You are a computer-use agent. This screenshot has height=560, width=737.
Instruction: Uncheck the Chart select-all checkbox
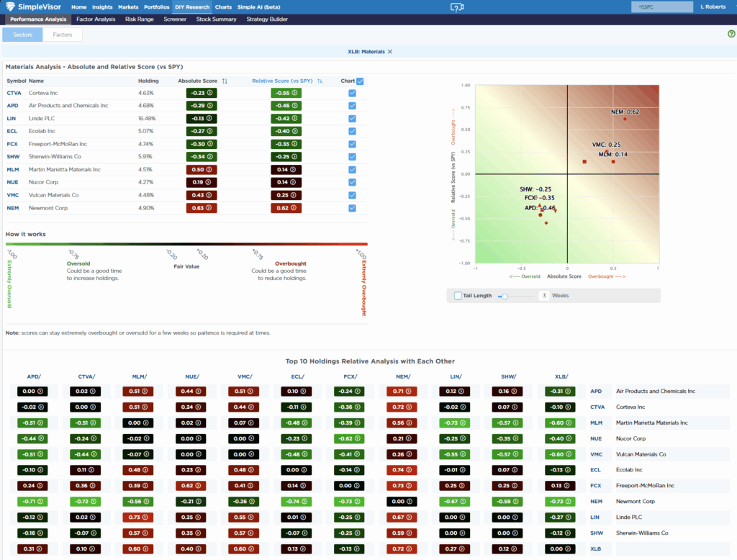pyautogui.click(x=360, y=81)
